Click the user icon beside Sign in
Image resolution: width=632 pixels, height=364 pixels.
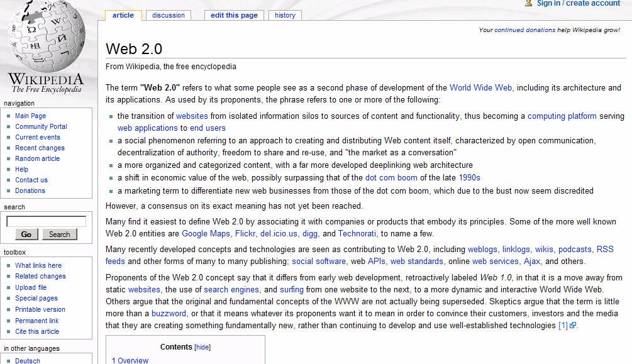click(529, 3)
